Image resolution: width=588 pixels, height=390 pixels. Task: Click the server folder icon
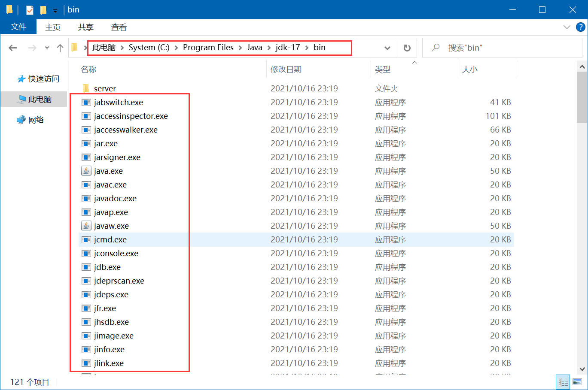coord(86,88)
